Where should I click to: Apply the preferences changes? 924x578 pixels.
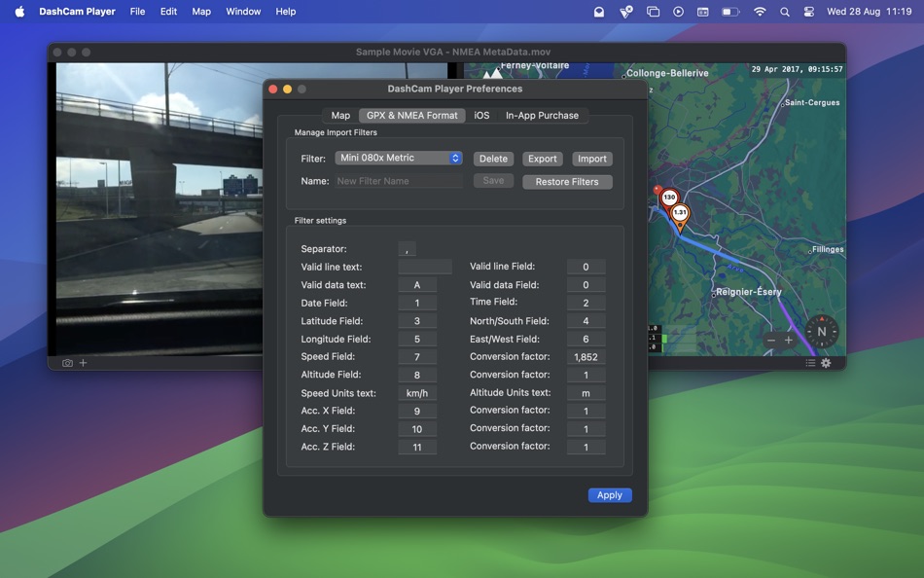[x=609, y=495]
